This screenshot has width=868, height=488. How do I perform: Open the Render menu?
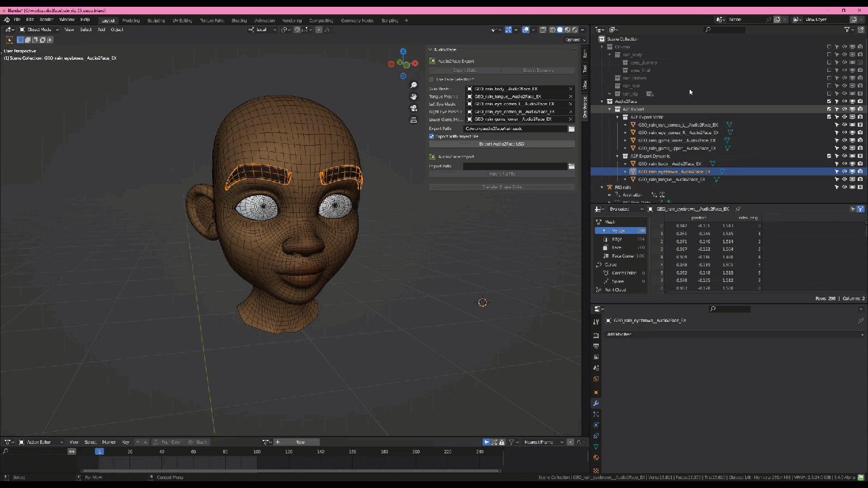tap(46, 20)
